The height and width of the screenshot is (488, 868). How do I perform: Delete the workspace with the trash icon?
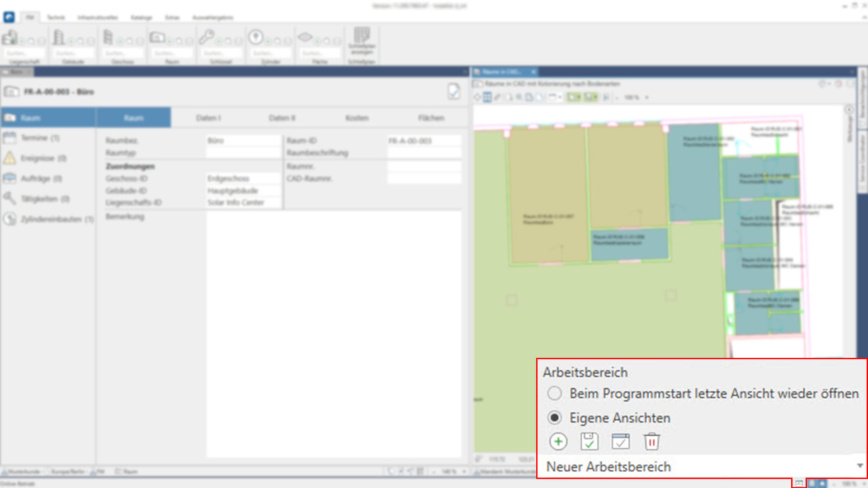tap(651, 441)
